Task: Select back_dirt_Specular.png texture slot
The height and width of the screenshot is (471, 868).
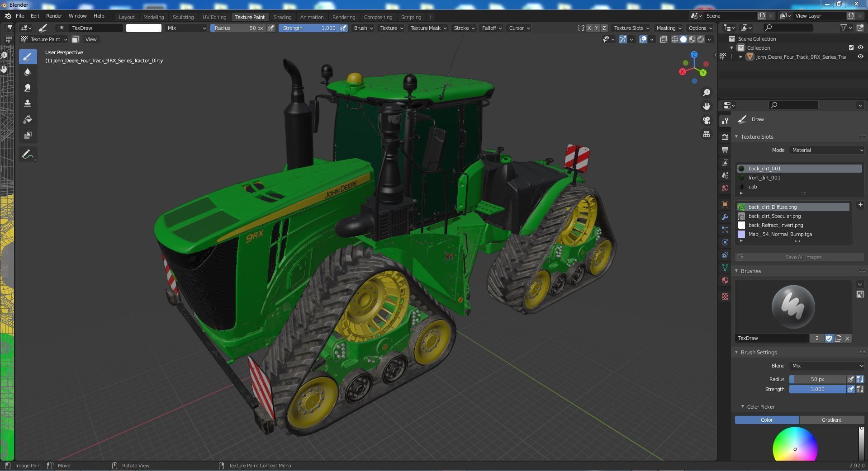Action: tap(793, 216)
